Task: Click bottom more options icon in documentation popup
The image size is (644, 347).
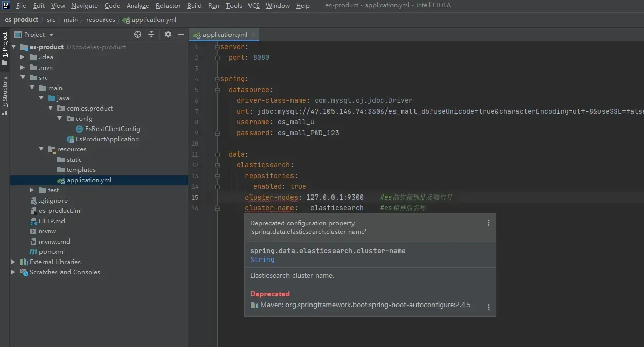Action: [488, 307]
